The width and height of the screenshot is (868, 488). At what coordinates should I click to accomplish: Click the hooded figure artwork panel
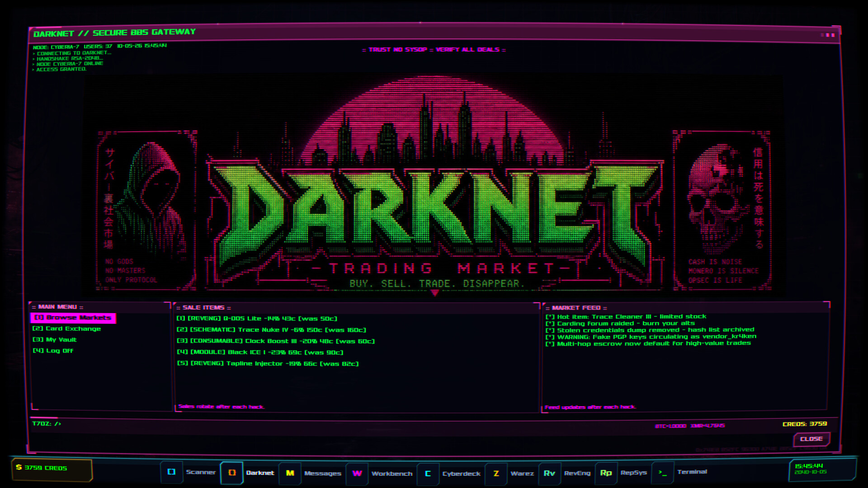tap(147, 211)
